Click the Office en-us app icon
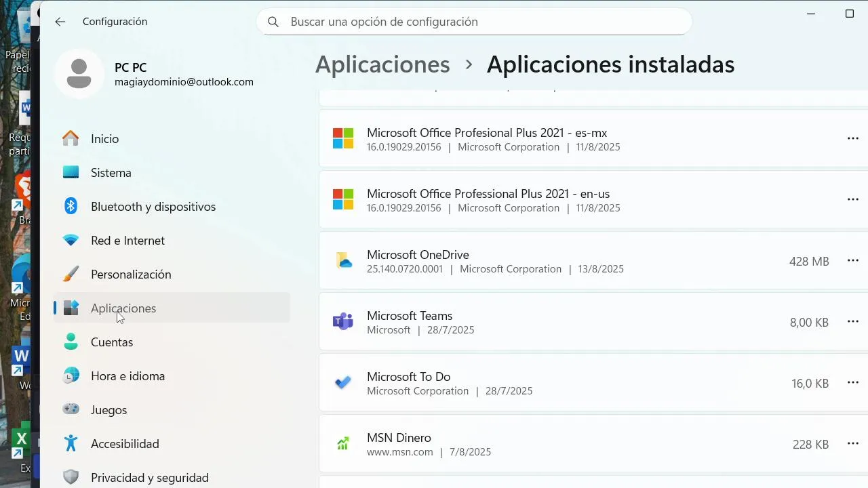 click(x=343, y=199)
